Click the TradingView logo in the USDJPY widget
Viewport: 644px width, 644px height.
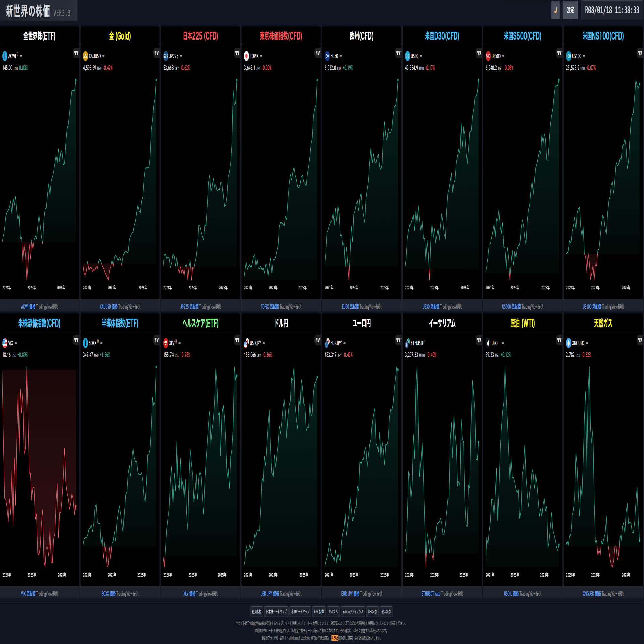pos(318,340)
